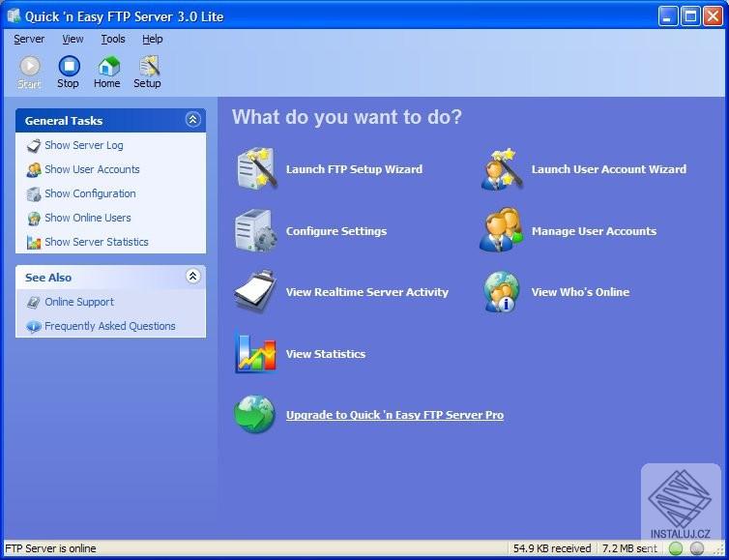Click the icon beside Online Support

pyautogui.click(x=34, y=303)
